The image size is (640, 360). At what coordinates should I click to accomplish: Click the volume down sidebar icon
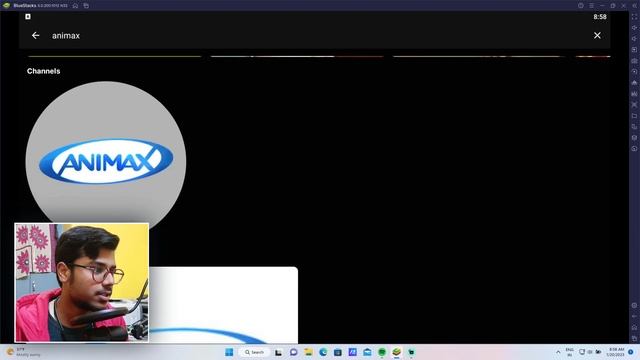coord(634,39)
